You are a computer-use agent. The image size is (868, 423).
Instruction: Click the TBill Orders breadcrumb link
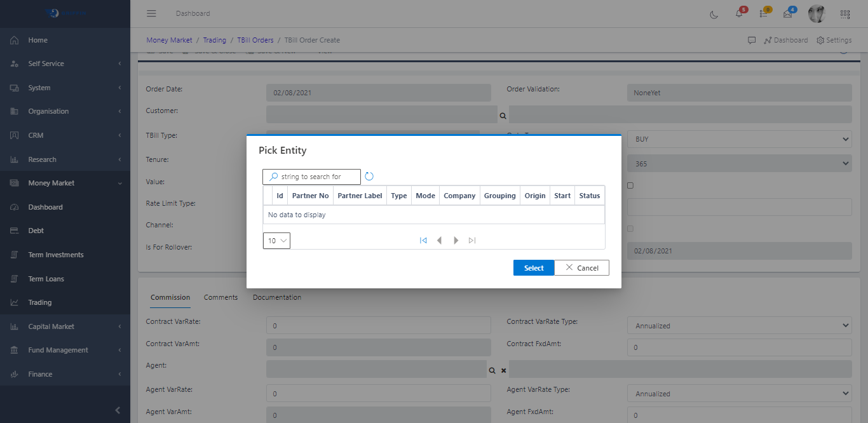pos(255,40)
